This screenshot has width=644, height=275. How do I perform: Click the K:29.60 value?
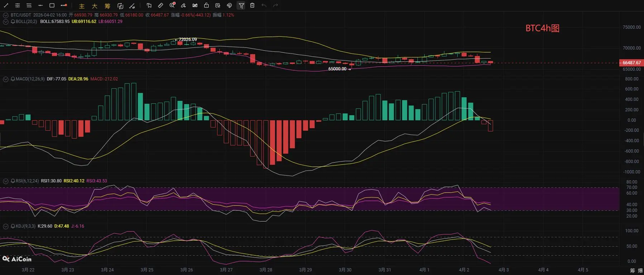[45, 226]
